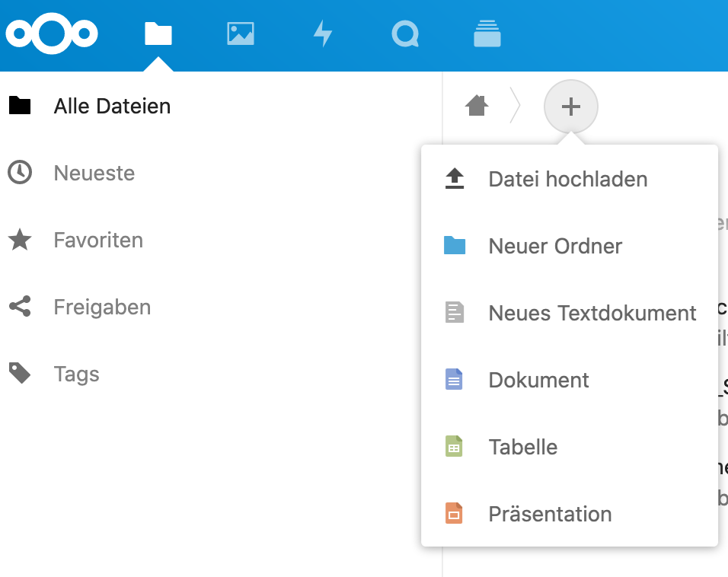The width and height of the screenshot is (728, 577).
Task: Create a new Präsentation
Action: pyautogui.click(x=550, y=514)
